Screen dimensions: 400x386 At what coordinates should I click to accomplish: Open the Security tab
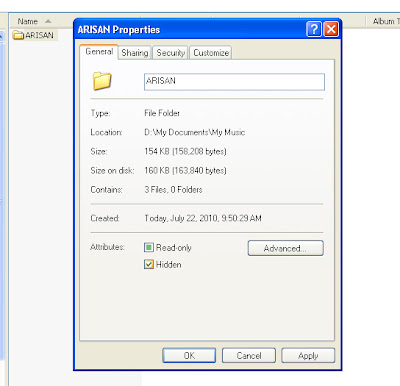coord(170,53)
